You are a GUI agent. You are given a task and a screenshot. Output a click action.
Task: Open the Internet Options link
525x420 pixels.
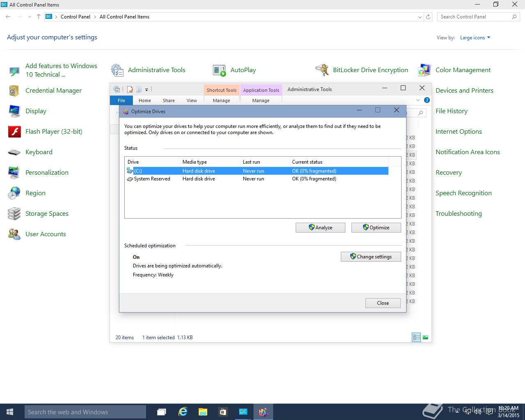click(459, 132)
